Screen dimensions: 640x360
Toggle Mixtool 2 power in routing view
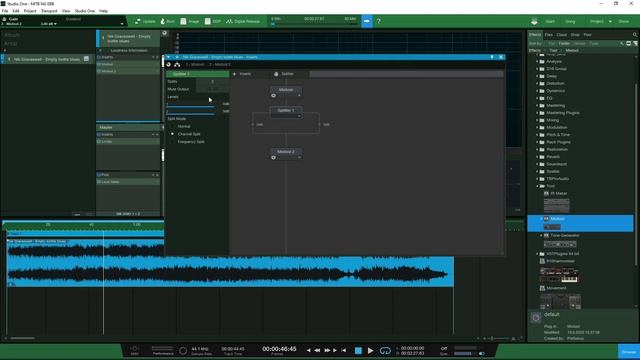pos(273,158)
